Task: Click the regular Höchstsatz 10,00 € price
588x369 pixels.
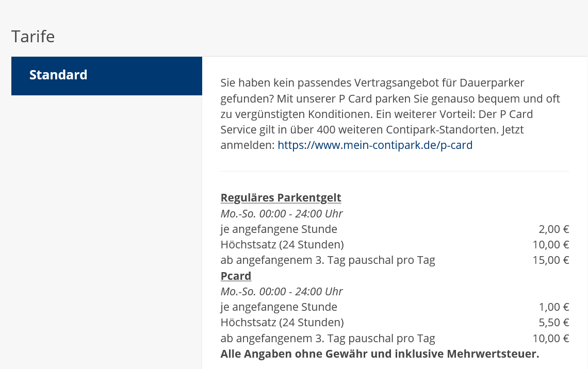Action: [x=550, y=245]
